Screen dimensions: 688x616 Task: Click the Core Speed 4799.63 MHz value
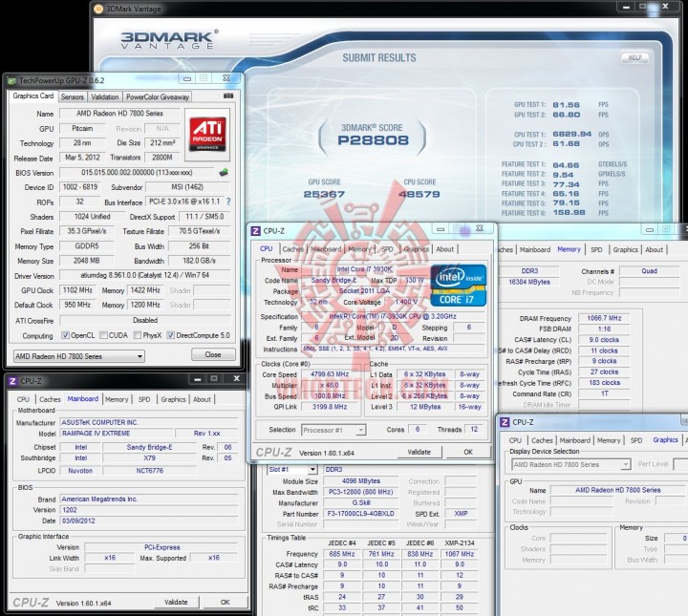coord(330,374)
